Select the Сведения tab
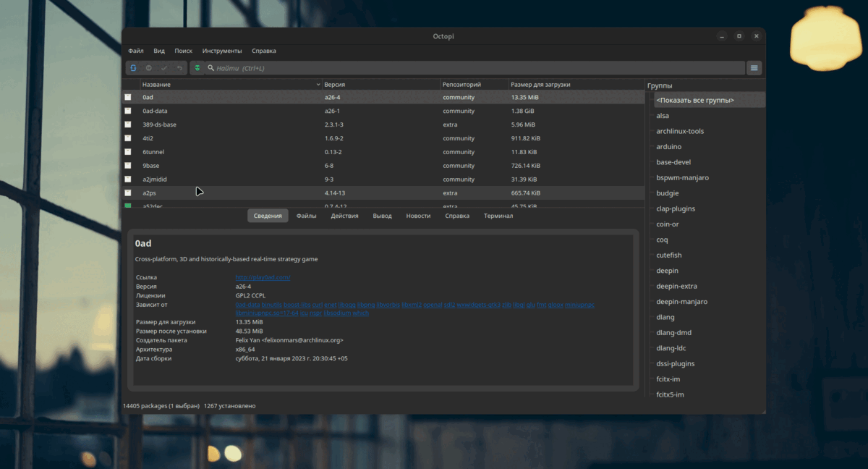The width and height of the screenshot is (868, 469). click(268, 216)
